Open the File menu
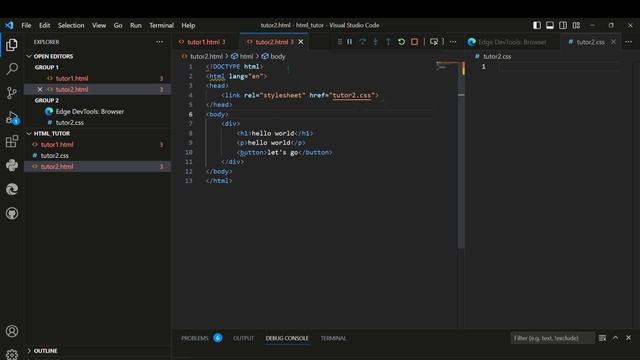 [x=26, y=25]
